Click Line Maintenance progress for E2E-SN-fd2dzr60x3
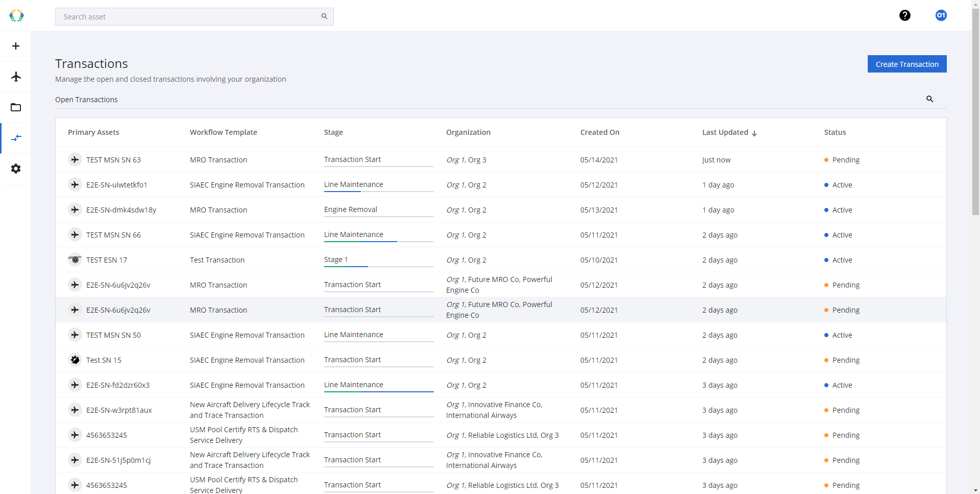The height and width of the screenshot is (494, 980). pyautogui.click(x=379, y=391)
